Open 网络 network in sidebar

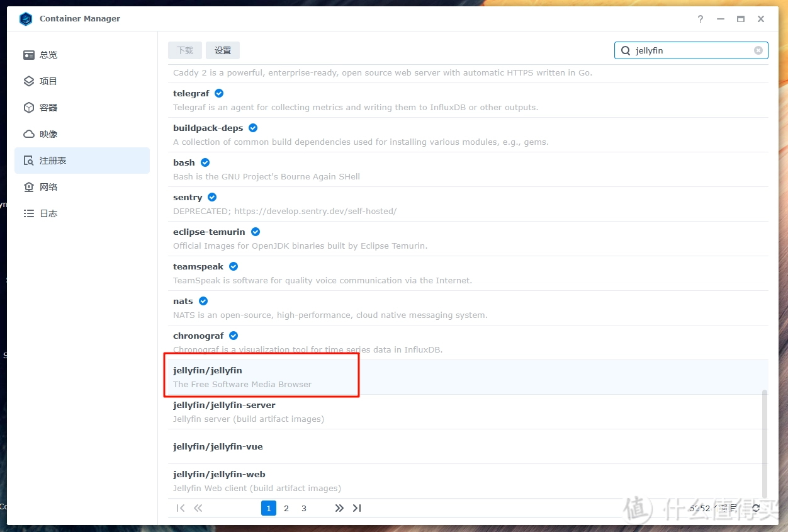(x=82, y=187)
